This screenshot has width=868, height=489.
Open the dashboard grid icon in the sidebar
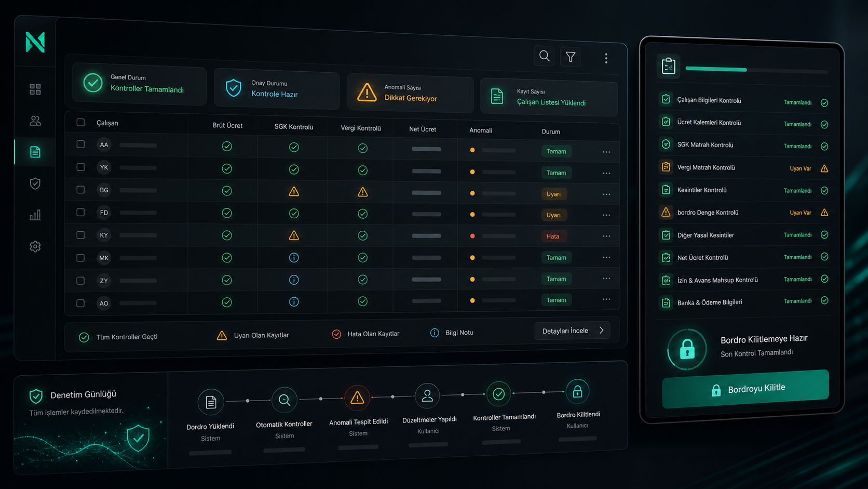[35, 89]
